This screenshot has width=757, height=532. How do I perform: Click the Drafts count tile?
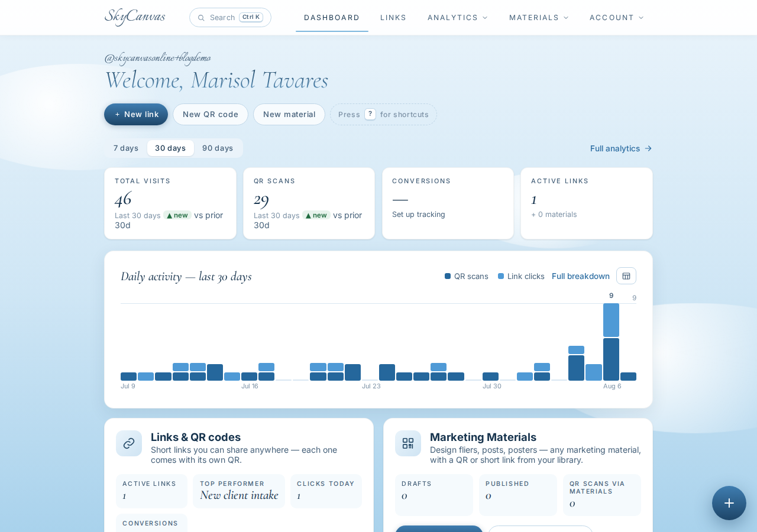434,495
